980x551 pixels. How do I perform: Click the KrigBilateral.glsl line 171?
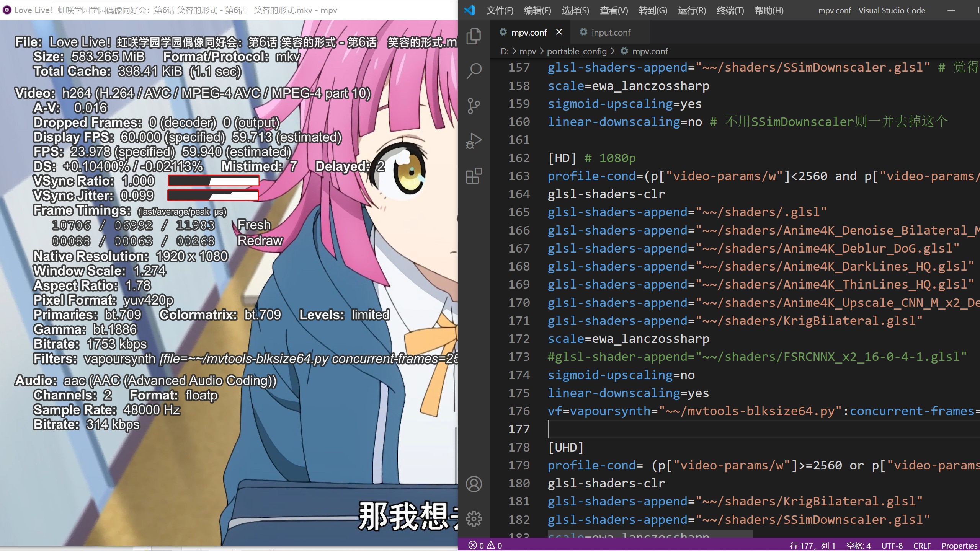735,321
